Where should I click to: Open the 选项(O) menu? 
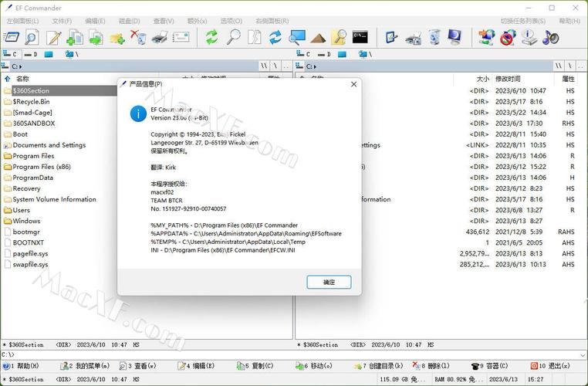point(231,21)
